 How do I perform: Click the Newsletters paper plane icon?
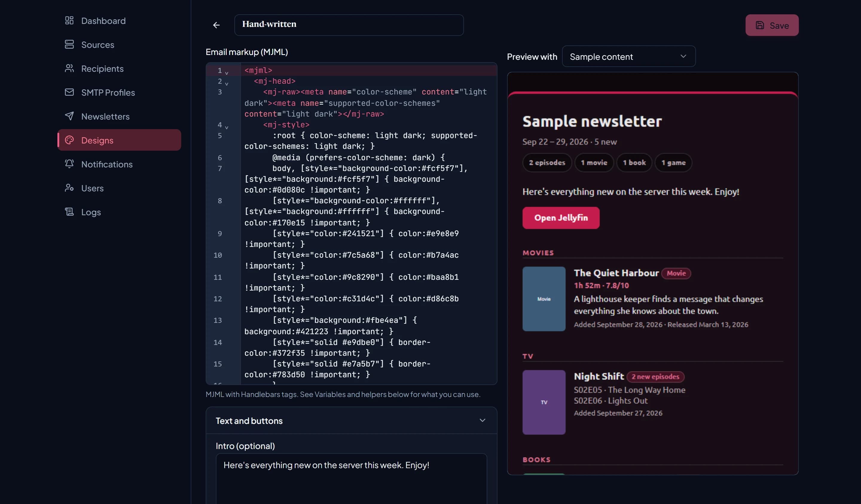click(69, 116)
